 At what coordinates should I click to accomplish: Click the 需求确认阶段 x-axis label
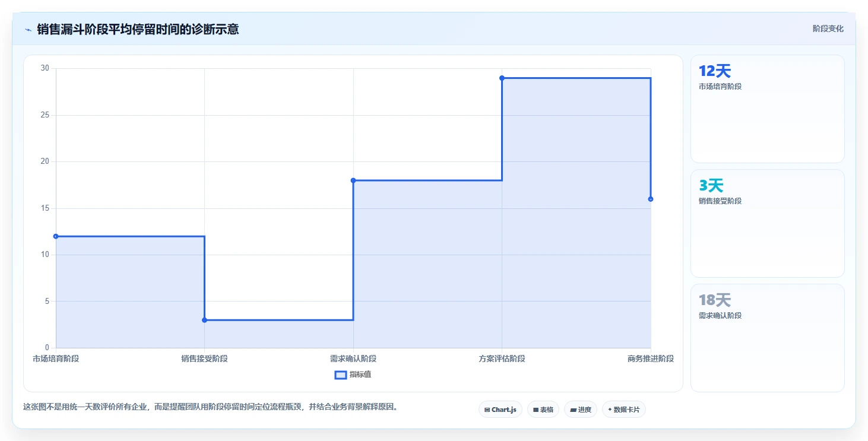(353, 358)
